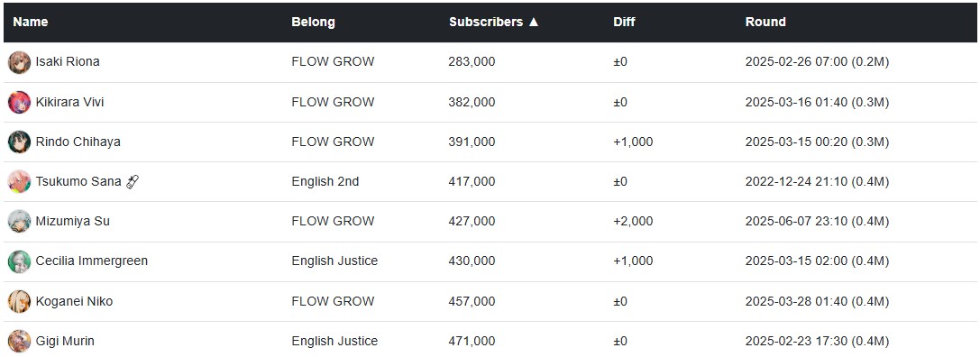Sort by the Belong column header
The image size is (980, 357).
click(313, 22)
